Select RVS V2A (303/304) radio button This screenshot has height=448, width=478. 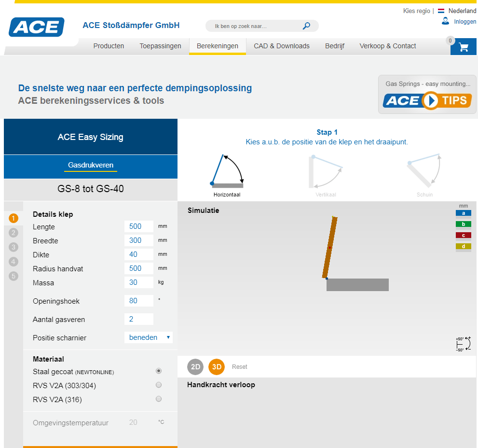pyautogui.click(x=159, y=385)
